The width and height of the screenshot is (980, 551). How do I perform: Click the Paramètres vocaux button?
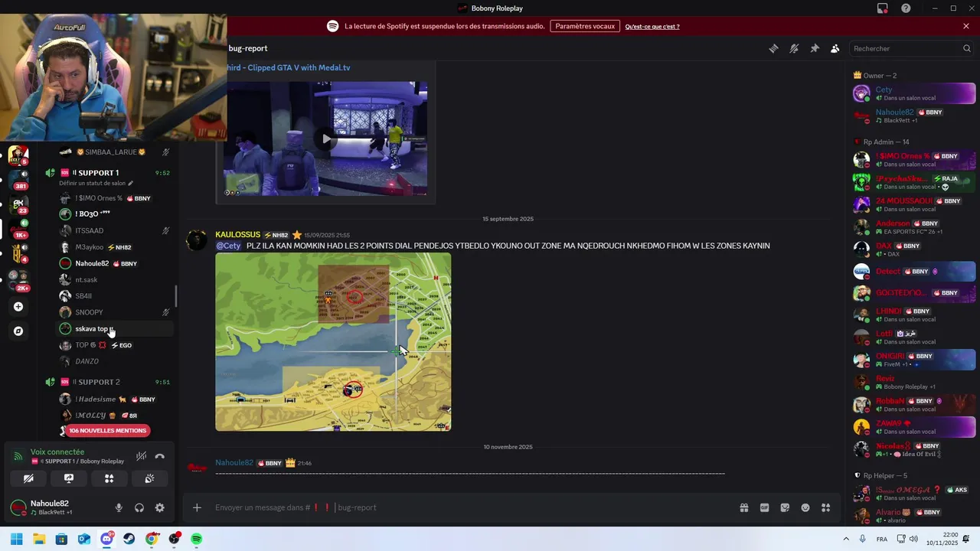(x=585, y=26)
